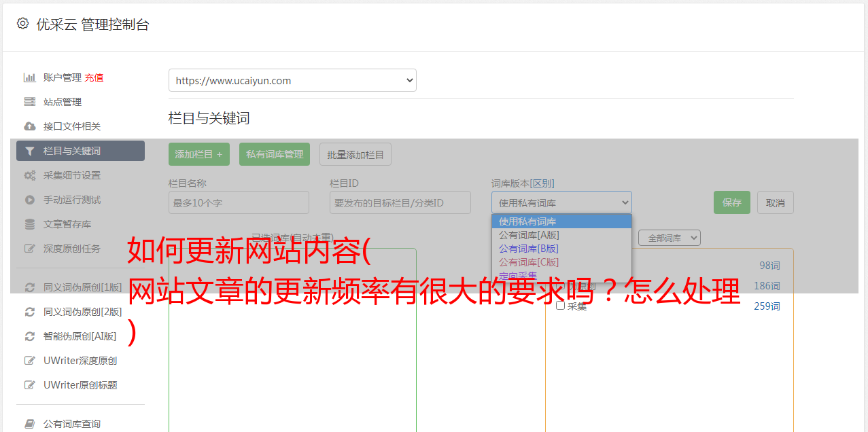Screen dimensions: 868x432
Task: Select 栏目与关键词 in the sidebar
Action: 80,151
